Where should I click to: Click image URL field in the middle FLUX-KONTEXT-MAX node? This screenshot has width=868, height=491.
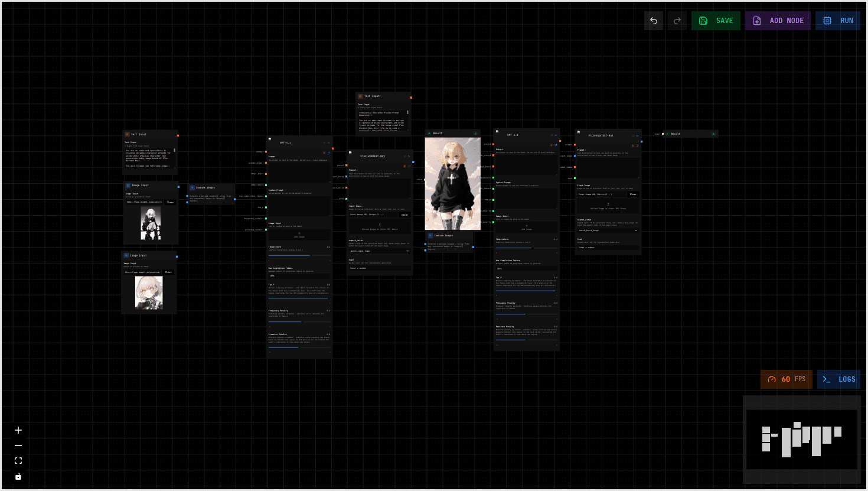click(373, 214)
